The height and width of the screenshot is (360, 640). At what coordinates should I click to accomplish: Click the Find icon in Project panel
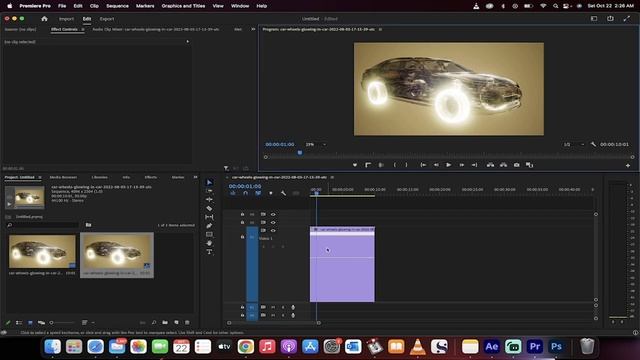click(x=154, y=322)
